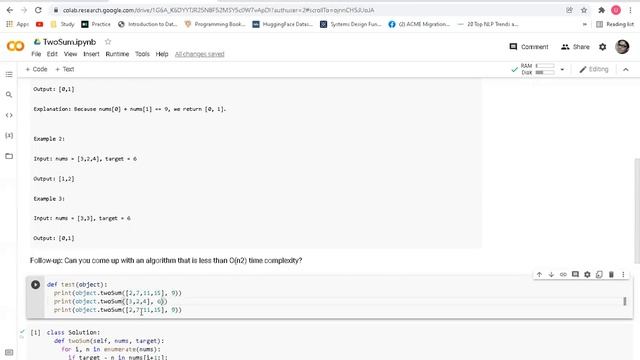This screenshot has width=640, height=360.
Task: Open the command palette icon at bottom-left
Action: (x=9, y=352)
